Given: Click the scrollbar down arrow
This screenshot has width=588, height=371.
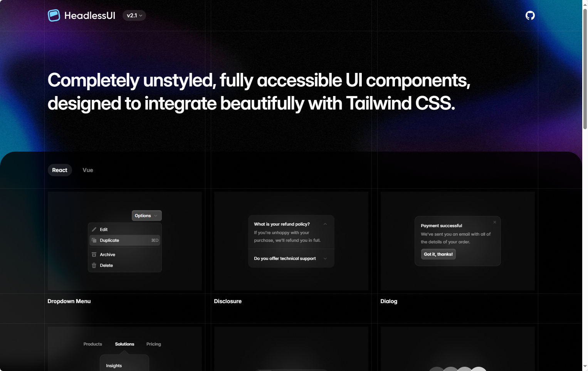Looking at the screenshot, I should [x=585, y=366].
